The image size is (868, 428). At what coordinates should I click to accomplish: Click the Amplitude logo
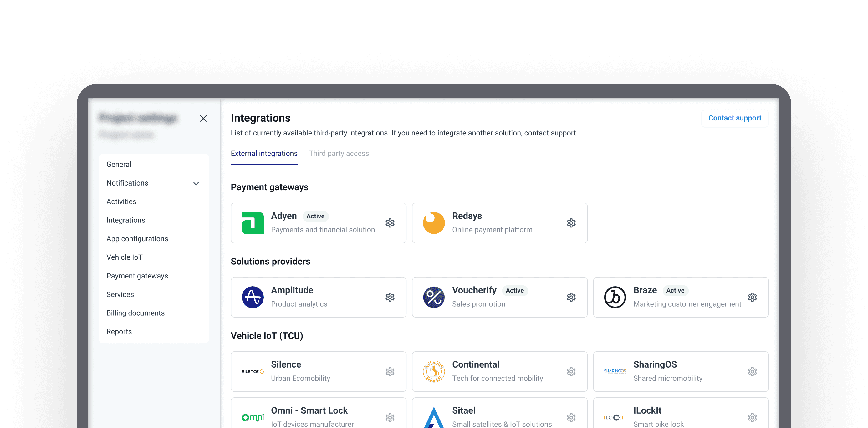(x=253, y=297)
